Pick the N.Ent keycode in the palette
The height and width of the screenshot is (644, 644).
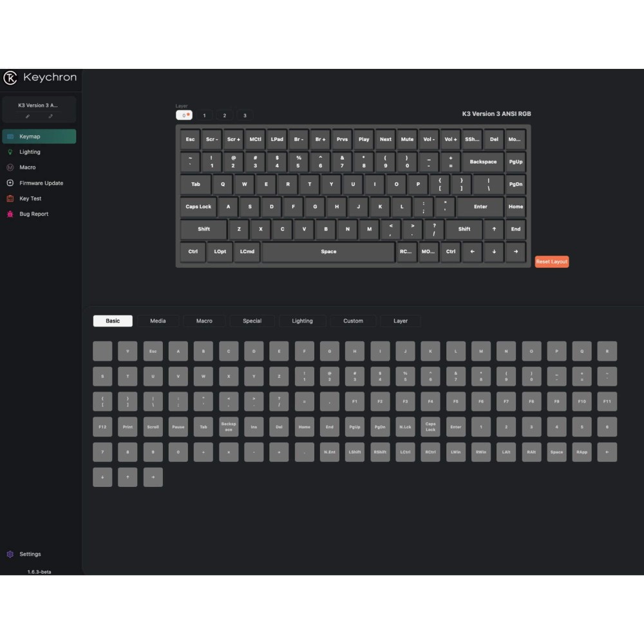[x=329, y=452]
